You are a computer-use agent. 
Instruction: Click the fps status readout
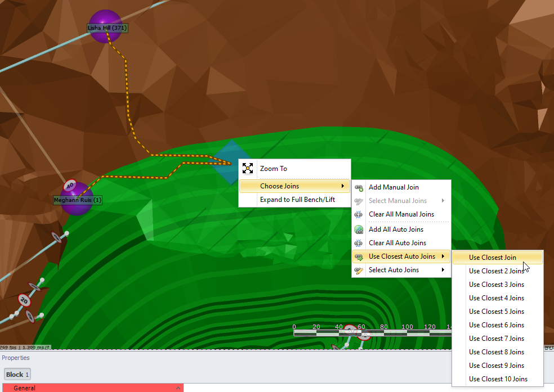25,347
